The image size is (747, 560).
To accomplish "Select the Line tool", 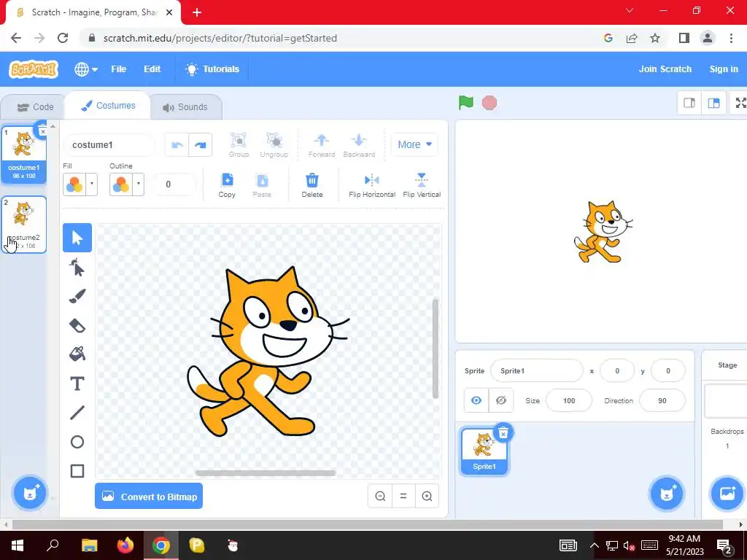I will pos(77,413).
